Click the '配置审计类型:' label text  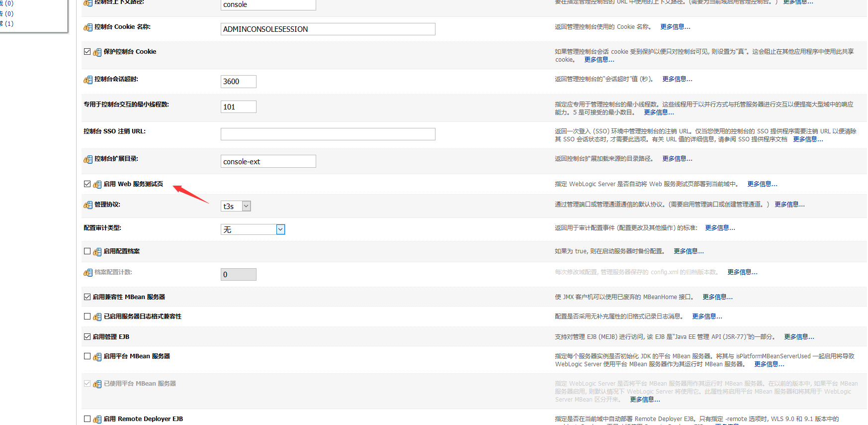click(102, 228)
